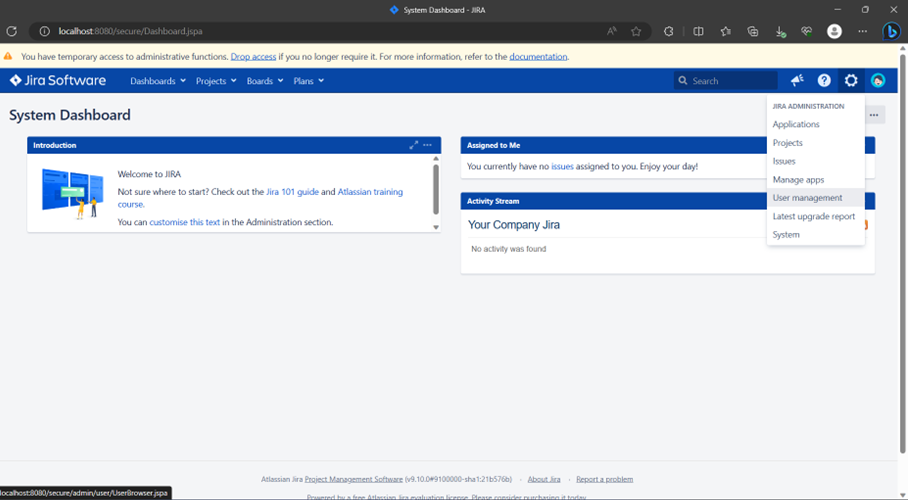Open browser settings and more
Image resolution: width=908 pixels, height=500 pixels.
click(862, 31)
